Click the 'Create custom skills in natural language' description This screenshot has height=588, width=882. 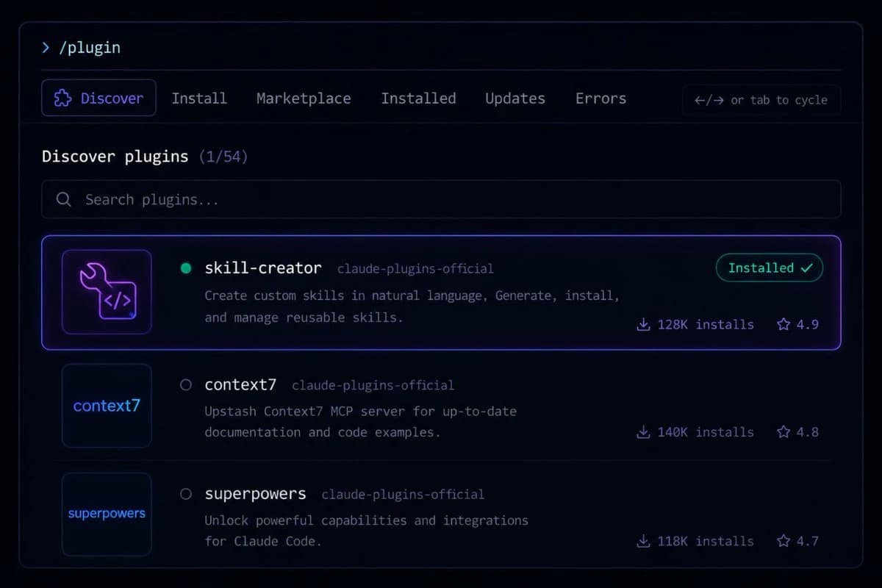[412, 306]
